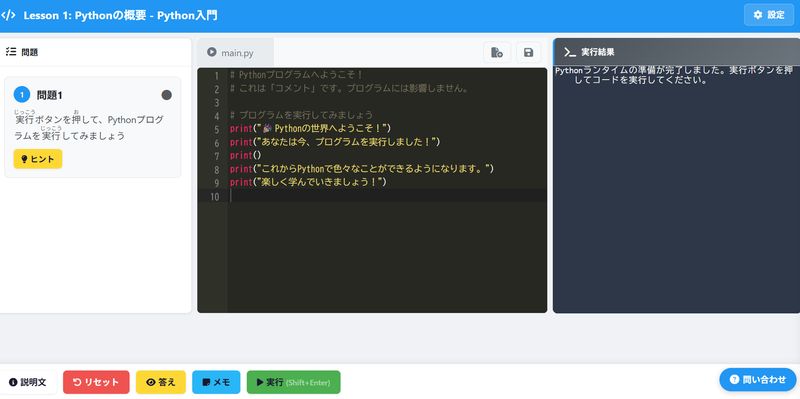Click the first comment line # Pythonプログラムへようこそ！

[x=296, y=75]
